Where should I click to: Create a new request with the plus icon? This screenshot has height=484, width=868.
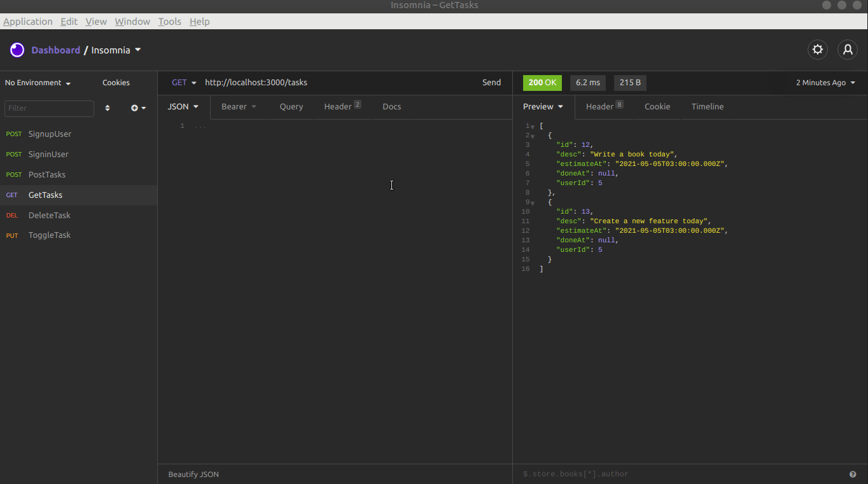(135, 108)
